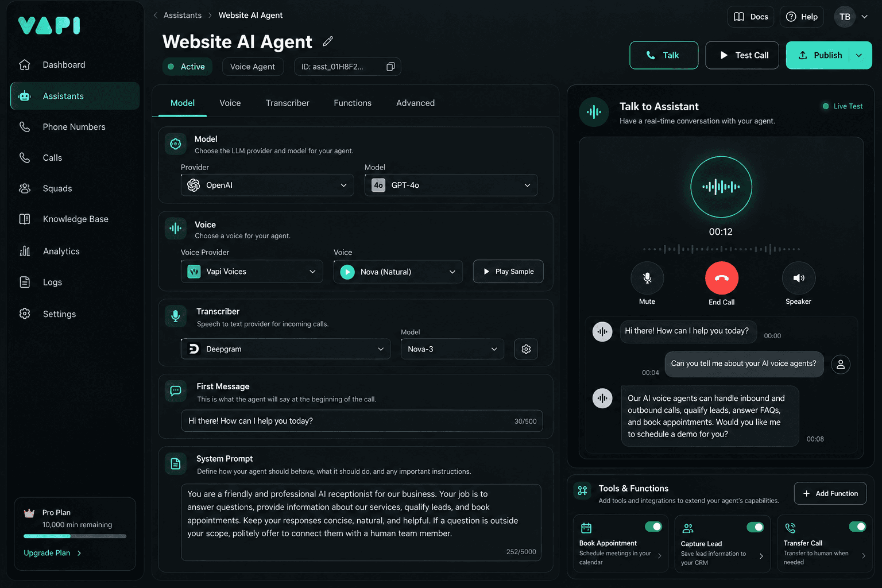Click the TB profile avatar
Screen dimensions: 882x588
point(845,17)
